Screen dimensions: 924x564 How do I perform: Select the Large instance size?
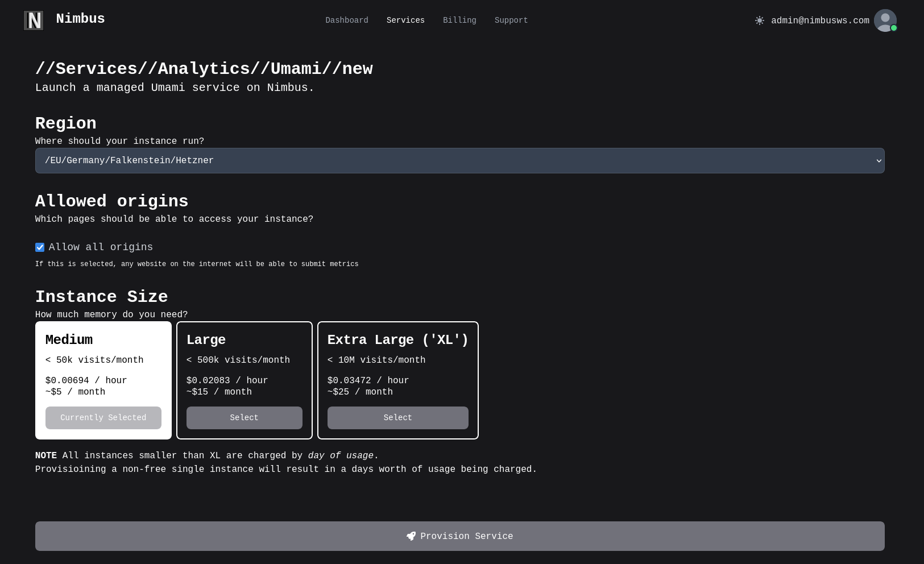(245, 418)
